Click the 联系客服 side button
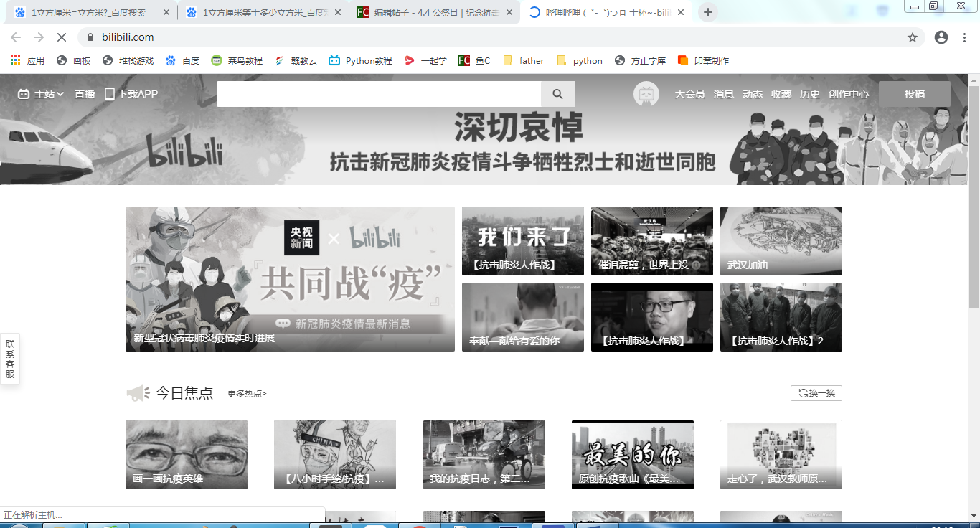This screenshot has width=980, height=528. pyautogui.click(x=10, y=359)
